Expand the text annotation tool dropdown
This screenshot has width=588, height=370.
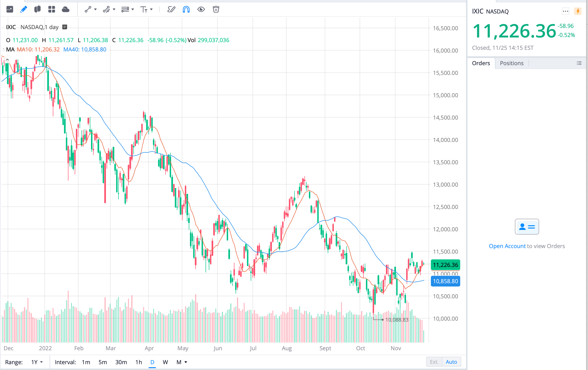[x=152, y=9]
